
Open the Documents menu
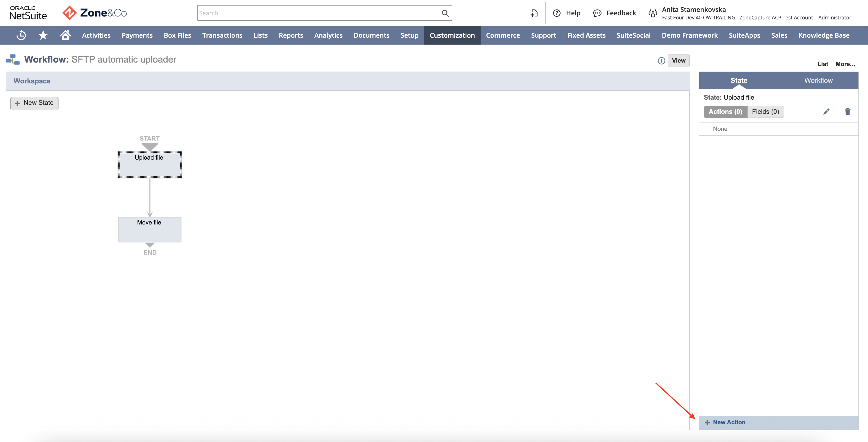[371, 35]
